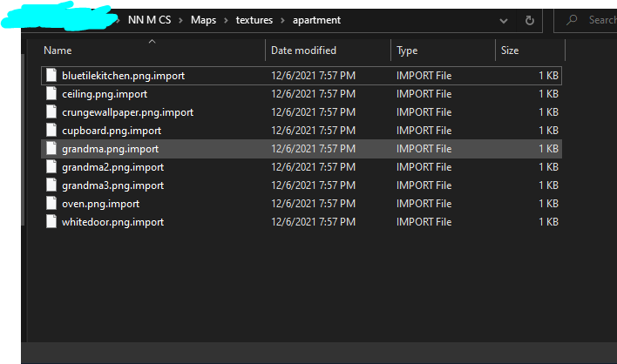Click the oven.png.import file icon

click(x=52, y=204)
